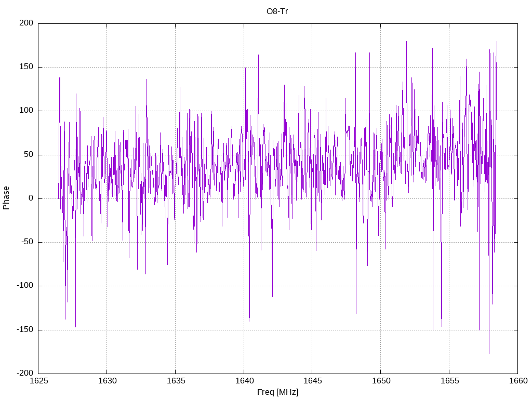Click the y-axis tick label 100
Screen dimensions: 532x399
click(26, 111)
